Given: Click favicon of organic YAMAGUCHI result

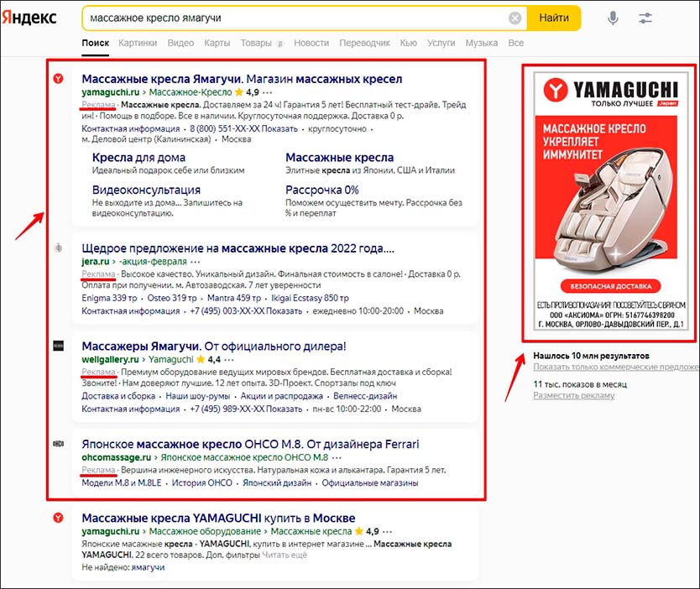Looking at the screenshot, I should pyautogui.click(x=58, y=518).
